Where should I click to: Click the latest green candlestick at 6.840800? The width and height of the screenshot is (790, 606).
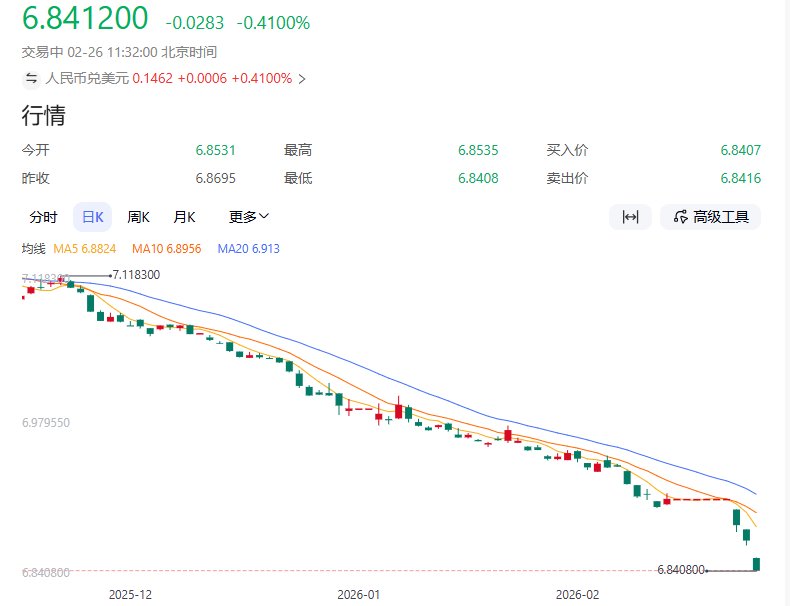pyautogui.click(x=757, y=564)
